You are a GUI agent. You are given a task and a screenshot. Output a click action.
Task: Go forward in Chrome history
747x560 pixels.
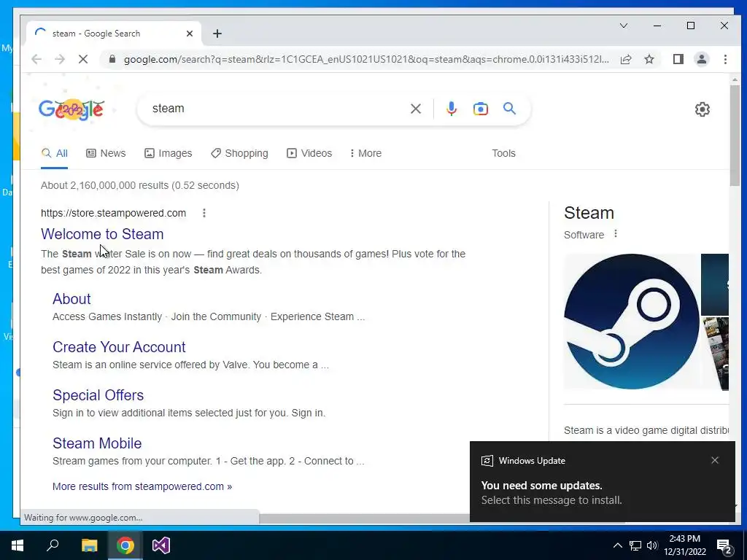(60, 59)
